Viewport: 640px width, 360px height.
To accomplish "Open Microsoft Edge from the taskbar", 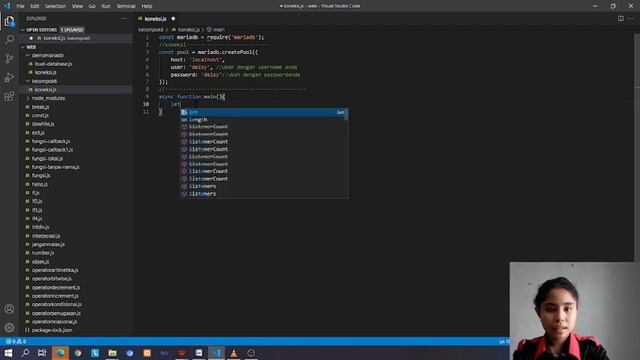I will 60,353.
